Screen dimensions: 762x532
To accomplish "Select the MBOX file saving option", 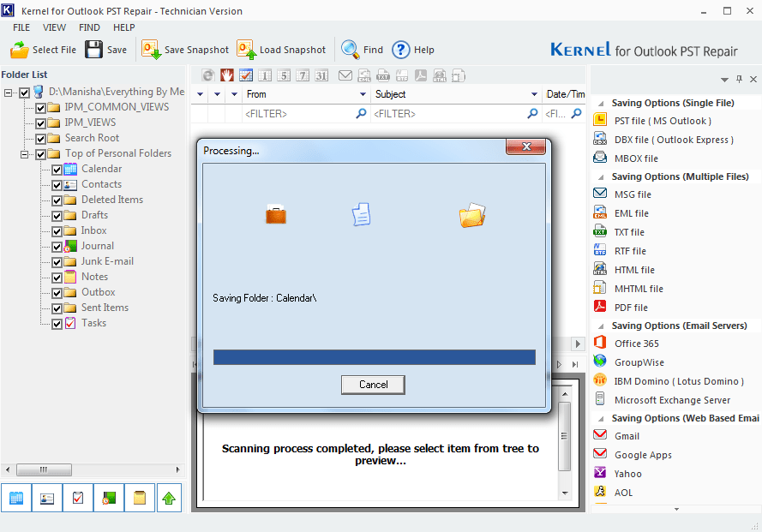I will point(636,158).
